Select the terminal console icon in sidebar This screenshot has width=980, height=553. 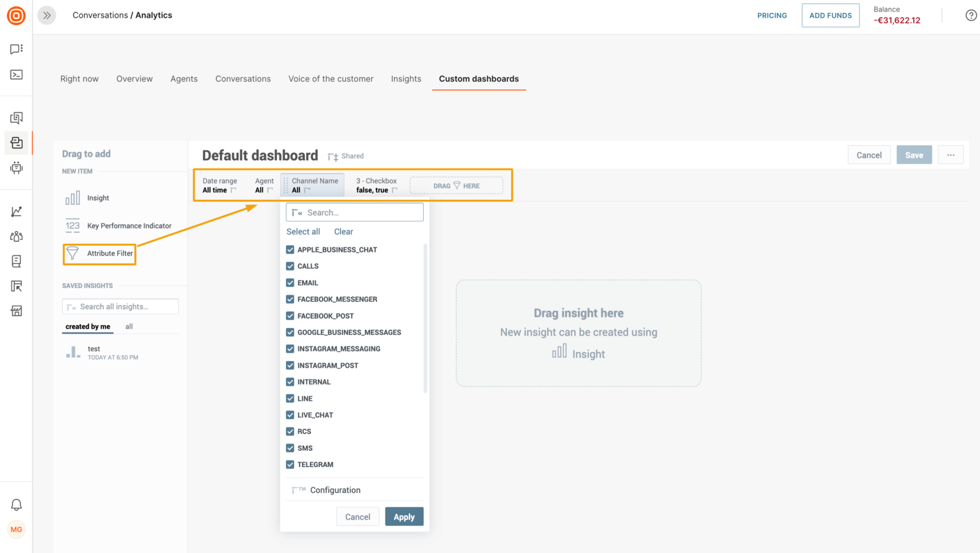pos(16,74)
